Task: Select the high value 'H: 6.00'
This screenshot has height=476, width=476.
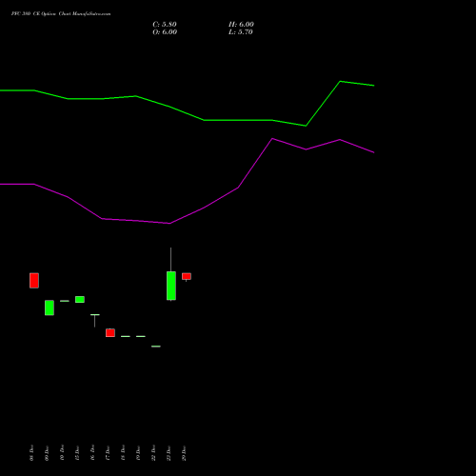Action: coord(241,25)
